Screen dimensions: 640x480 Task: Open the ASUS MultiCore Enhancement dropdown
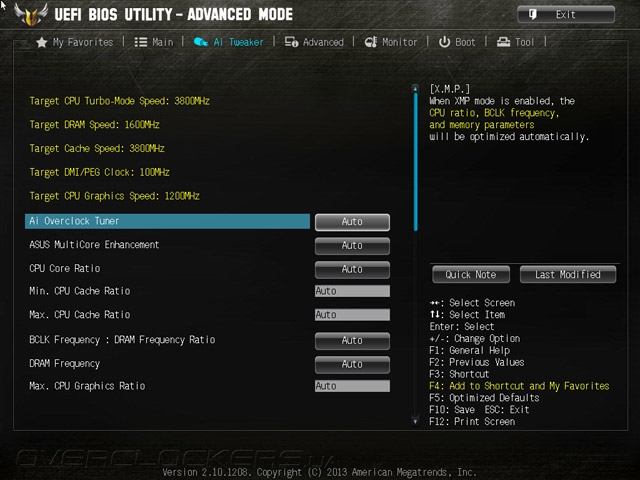(x=352, y=246)
